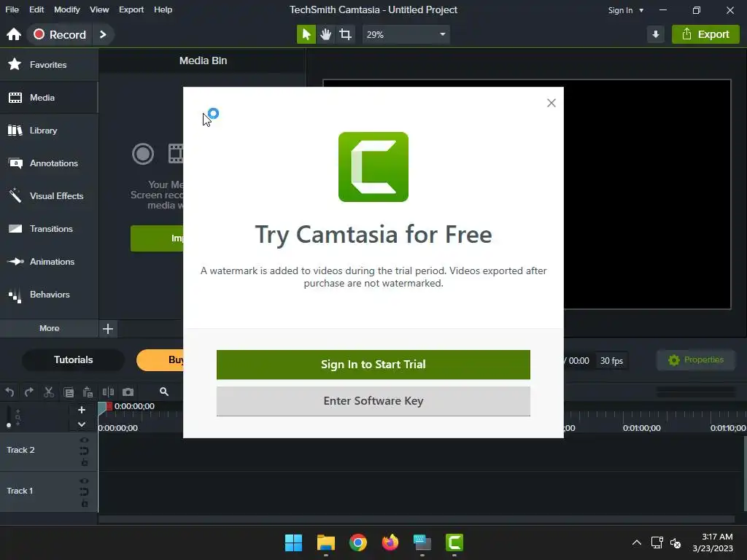Launch Firefox from the taskbar

[x=390, y=542]
